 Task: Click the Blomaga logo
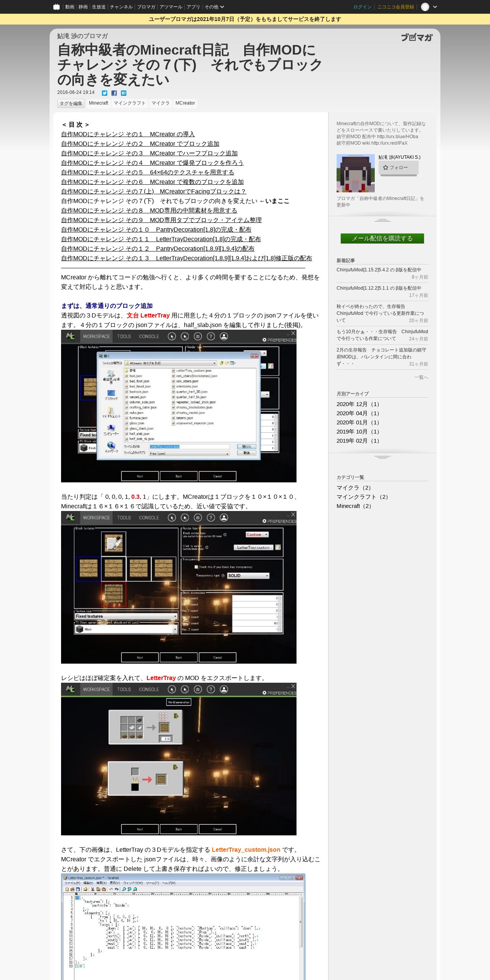click(x=416, y=37)
